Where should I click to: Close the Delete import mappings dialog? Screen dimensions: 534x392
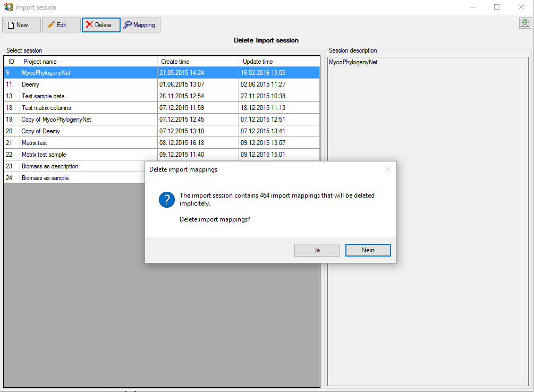pyautogui.click(x=388, y=169)
